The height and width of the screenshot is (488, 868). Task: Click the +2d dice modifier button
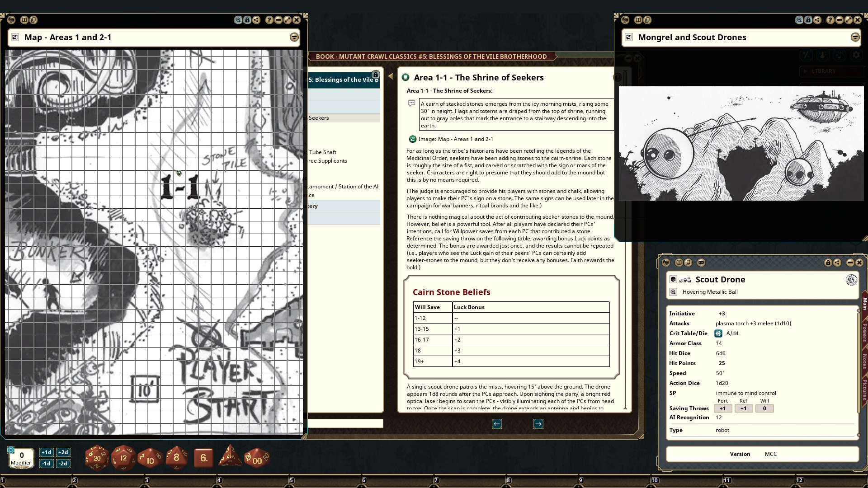tap(63, 452)
